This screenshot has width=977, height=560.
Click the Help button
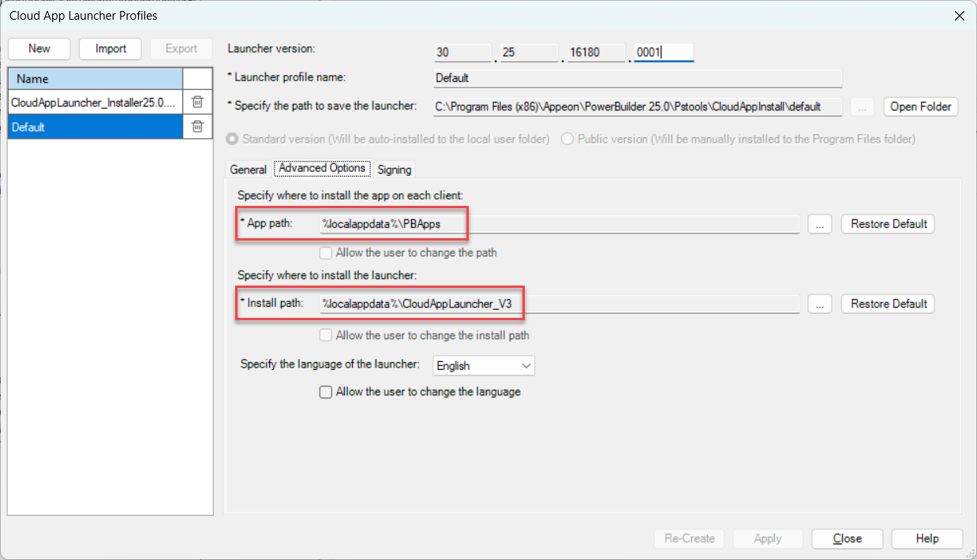[x=926, y=539]
